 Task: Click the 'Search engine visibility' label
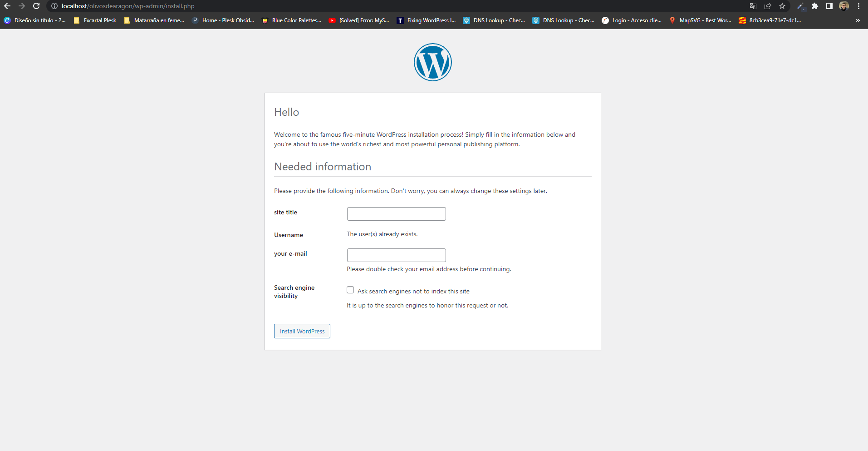click(294, 292)
